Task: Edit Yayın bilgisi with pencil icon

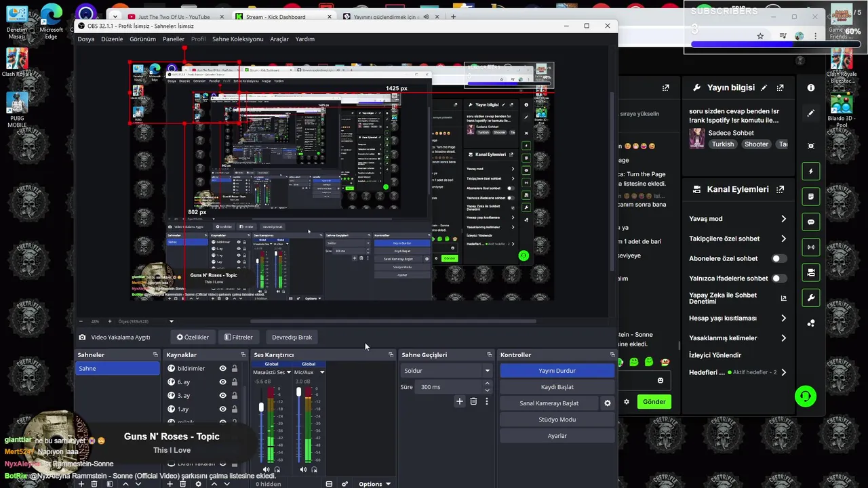Action: coord(764,87)
